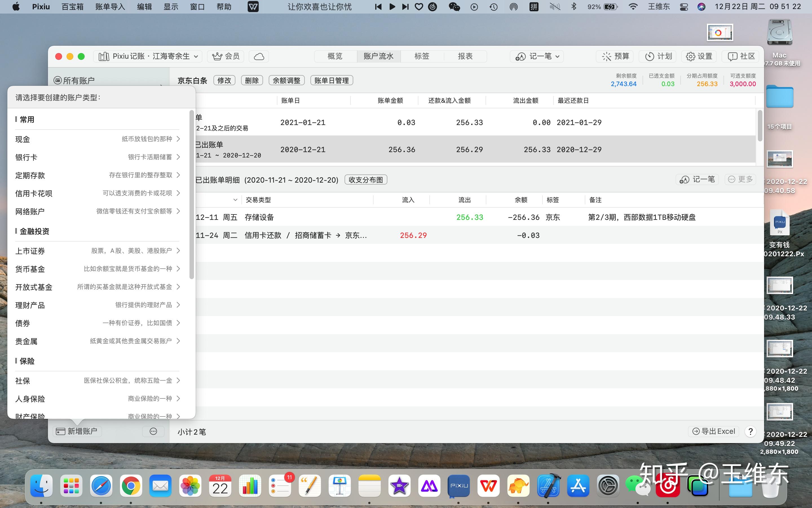Open Pixiu app in the Dock
Image resolution: width=812 pixels, height=508 pixels.
[459, 486]
